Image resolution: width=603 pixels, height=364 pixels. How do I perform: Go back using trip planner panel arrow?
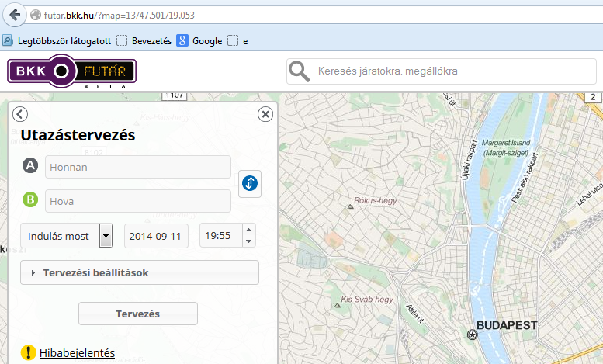coord(20,114)
